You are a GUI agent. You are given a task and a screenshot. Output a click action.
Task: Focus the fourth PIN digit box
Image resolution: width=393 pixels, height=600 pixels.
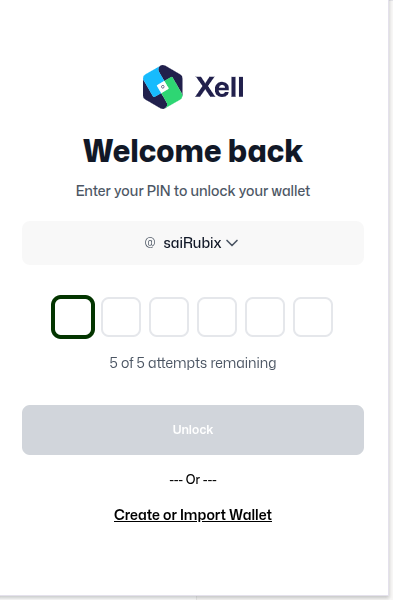pyautogui.click(x=217, y=317)
